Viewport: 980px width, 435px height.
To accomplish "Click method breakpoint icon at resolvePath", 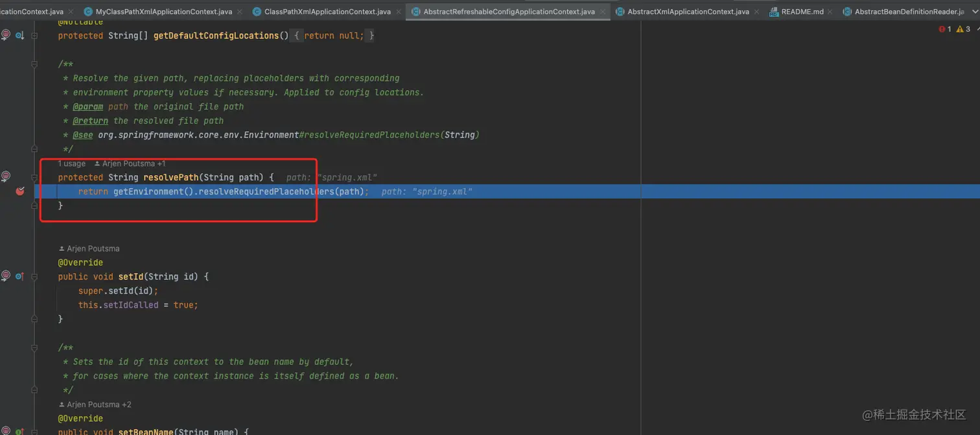I will [x=6, y=176].
